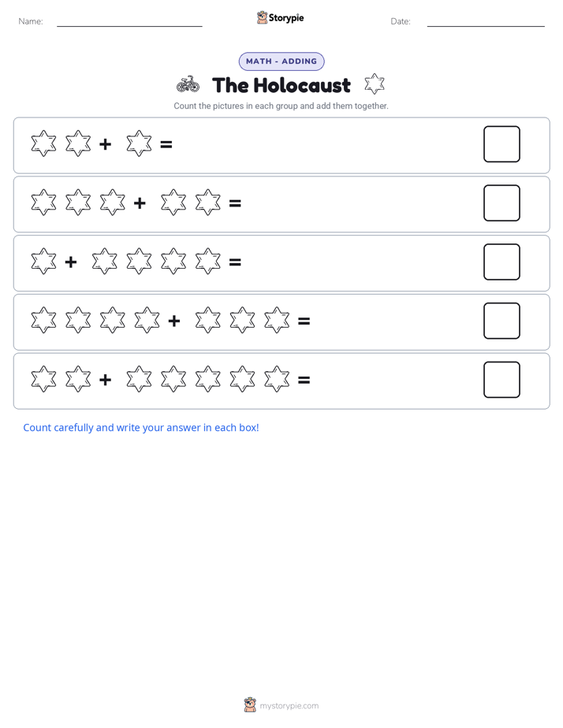
Task: Click the plus sign in the fifth row
Action: point(106,380)
